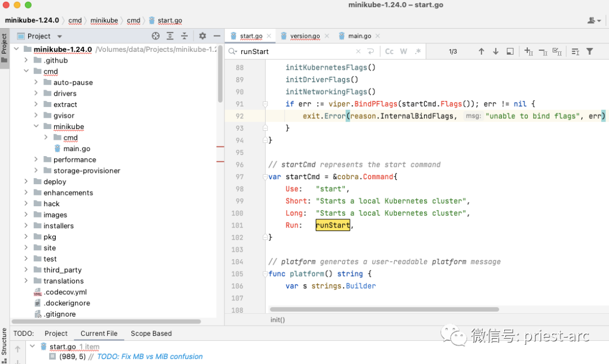
Task: Click Expand All icon in Project panel
Action: (x=170, y=36)
